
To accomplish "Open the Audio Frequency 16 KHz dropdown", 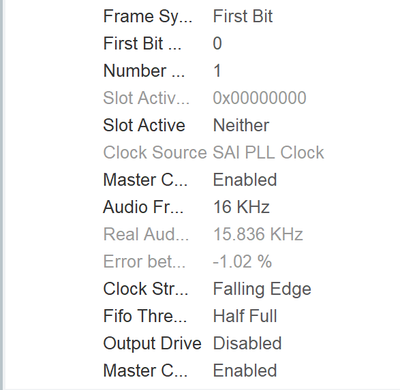I will pos(241,207).
